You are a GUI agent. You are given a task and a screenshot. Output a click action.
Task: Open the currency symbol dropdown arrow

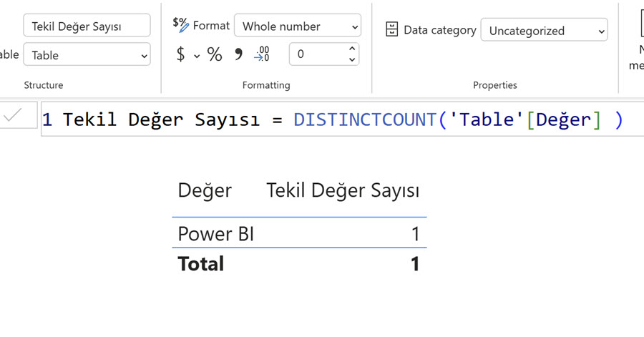click(x=197, y=55)
